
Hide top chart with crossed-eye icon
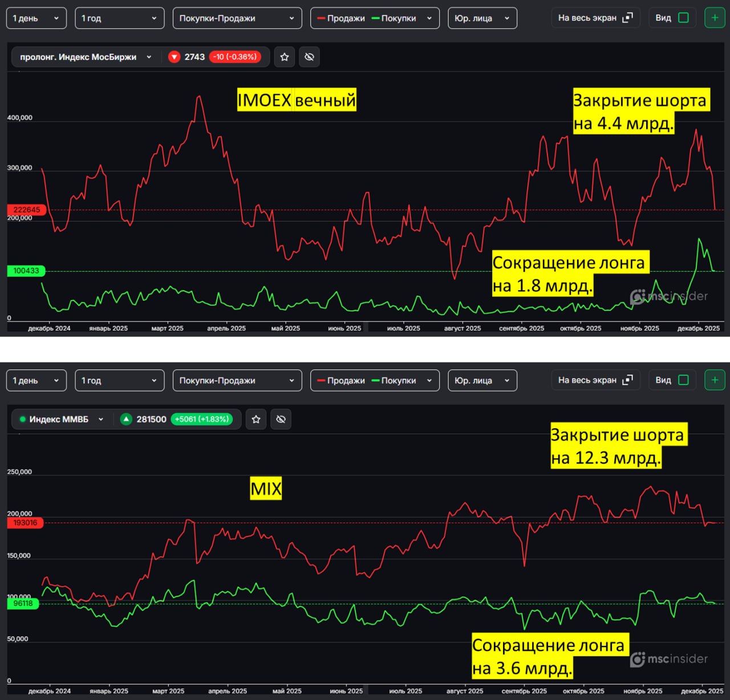310,57
